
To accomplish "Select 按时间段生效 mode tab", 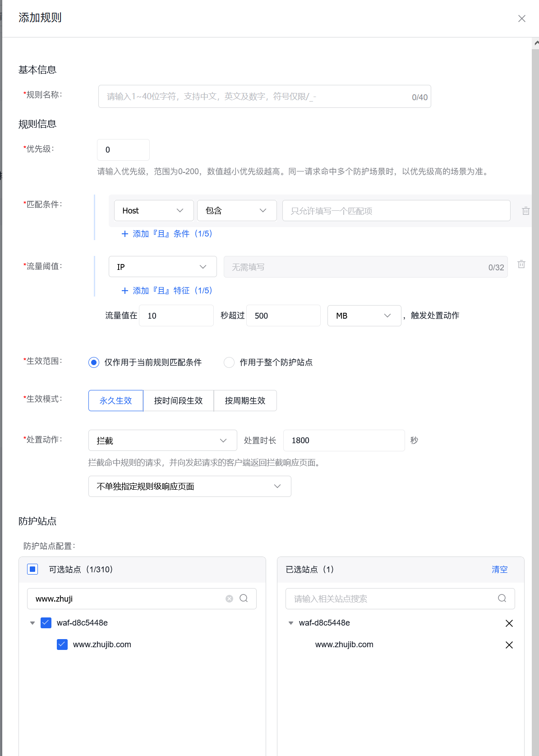I will tap(179, 401).
